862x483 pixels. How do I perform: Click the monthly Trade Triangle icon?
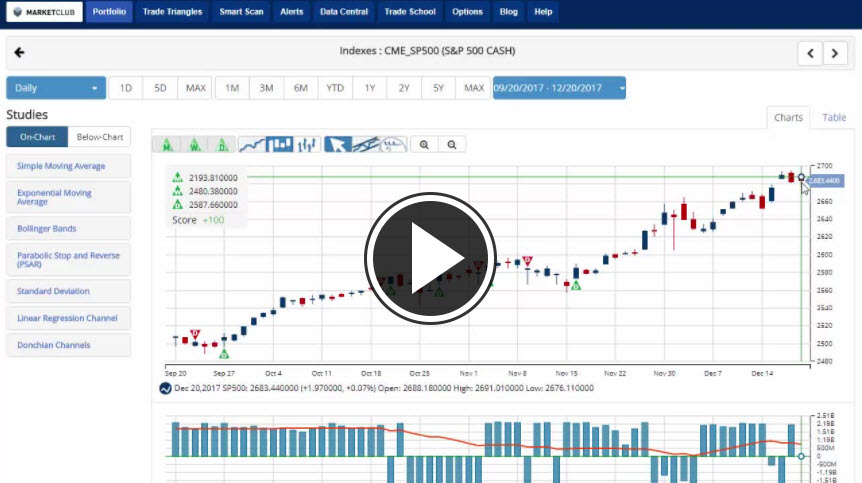(x=167, y=145)
